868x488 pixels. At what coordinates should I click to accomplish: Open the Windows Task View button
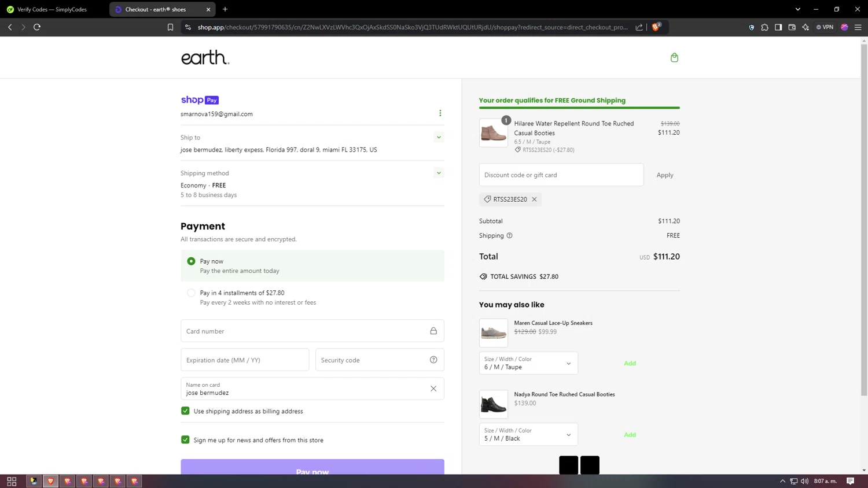(x=12, y=481)
